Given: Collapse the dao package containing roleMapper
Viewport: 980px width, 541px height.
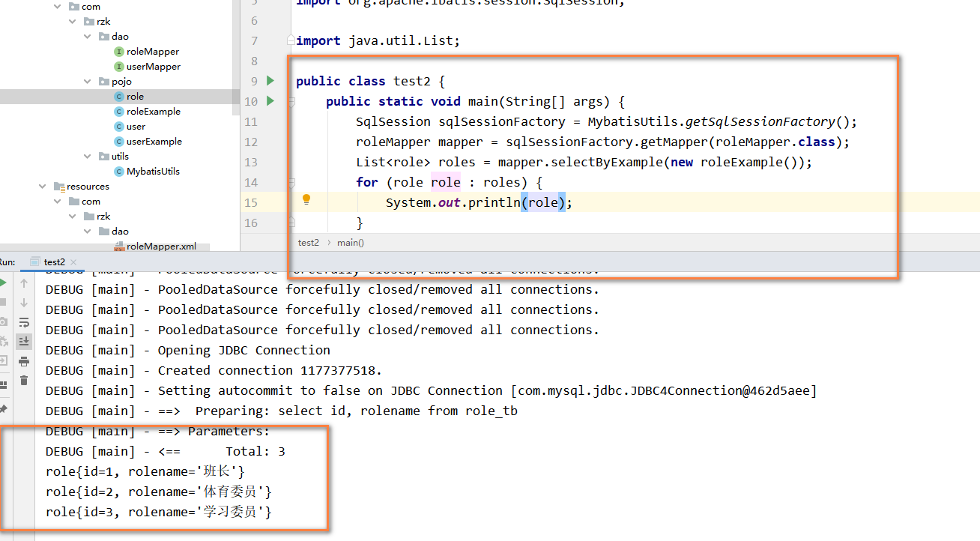Looking at the screenshot, I should 88,37.
